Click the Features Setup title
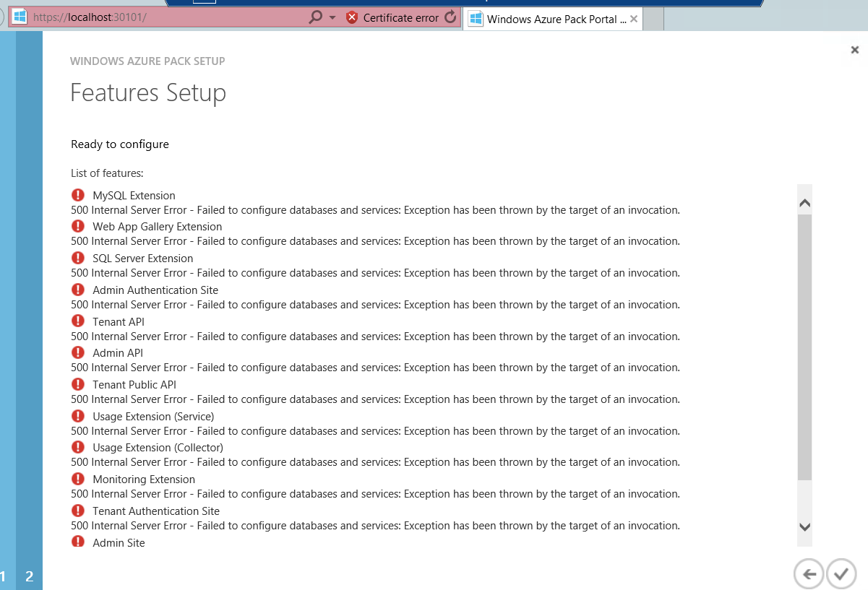Viewport: 868px width, 590px height. tap(148, 93)
